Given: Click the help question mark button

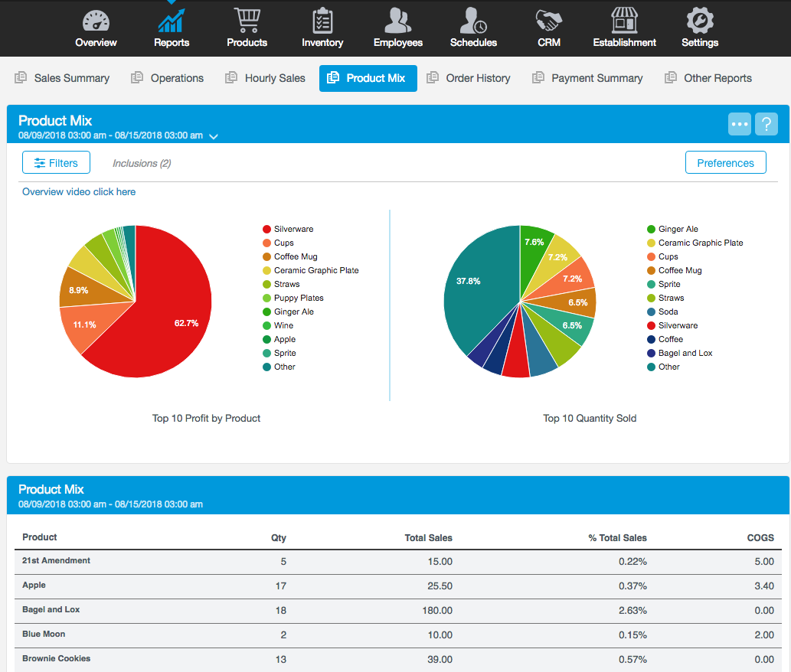Looking at the screenshot, I should [766, 124].
